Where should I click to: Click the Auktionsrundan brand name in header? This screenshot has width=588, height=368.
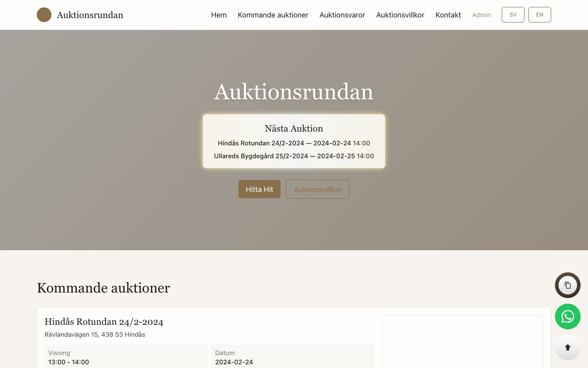(90, 15)
